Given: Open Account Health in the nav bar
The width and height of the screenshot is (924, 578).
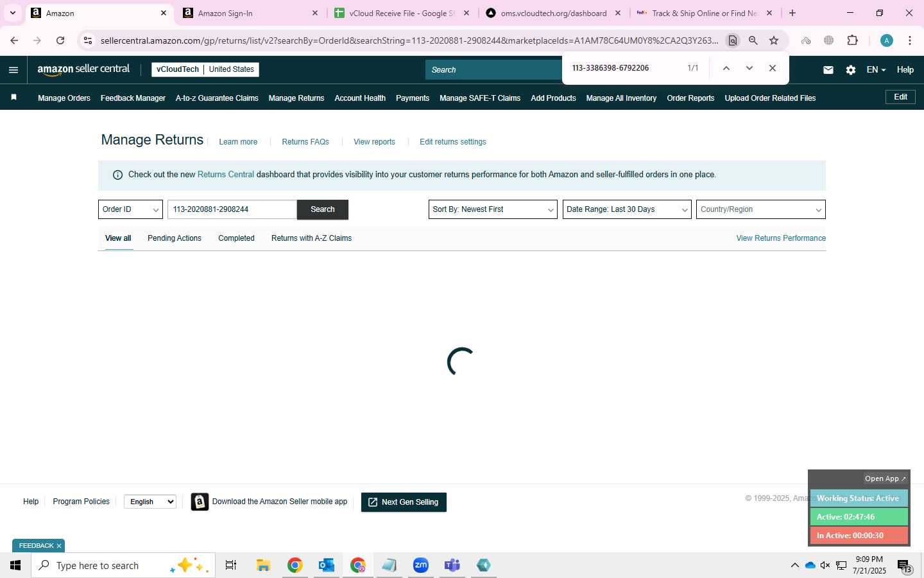Looking at the screenshot, I should tap(360, 98).
